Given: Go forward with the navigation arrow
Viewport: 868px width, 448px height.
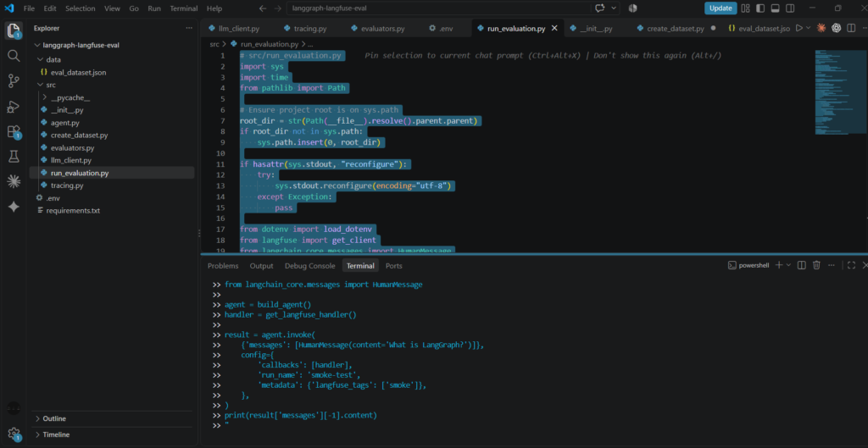Looking at the screenshot, I should click(277, 8).
